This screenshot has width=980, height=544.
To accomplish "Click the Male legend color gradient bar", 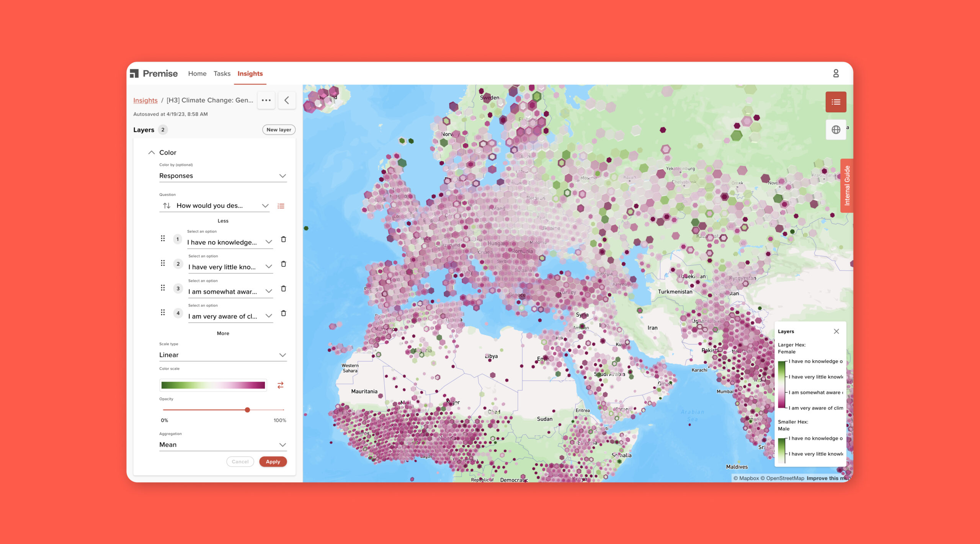I will coord(782,450).
